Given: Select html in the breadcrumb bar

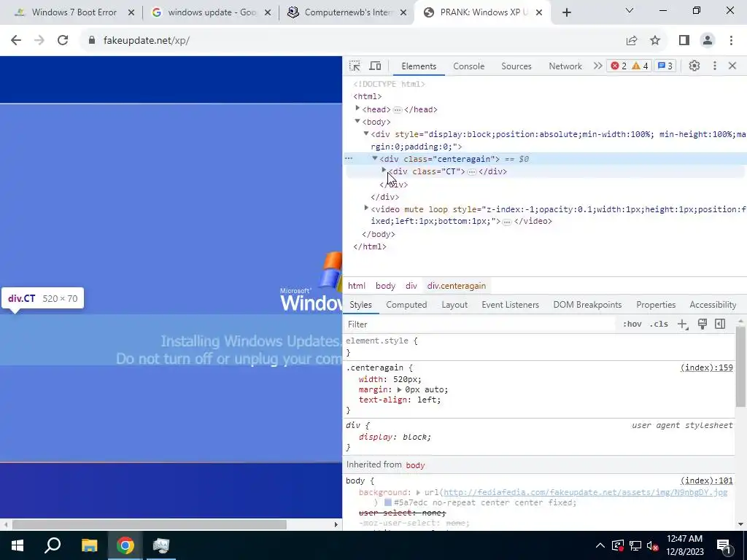Looking at the screenshot, I should (356, 286).
